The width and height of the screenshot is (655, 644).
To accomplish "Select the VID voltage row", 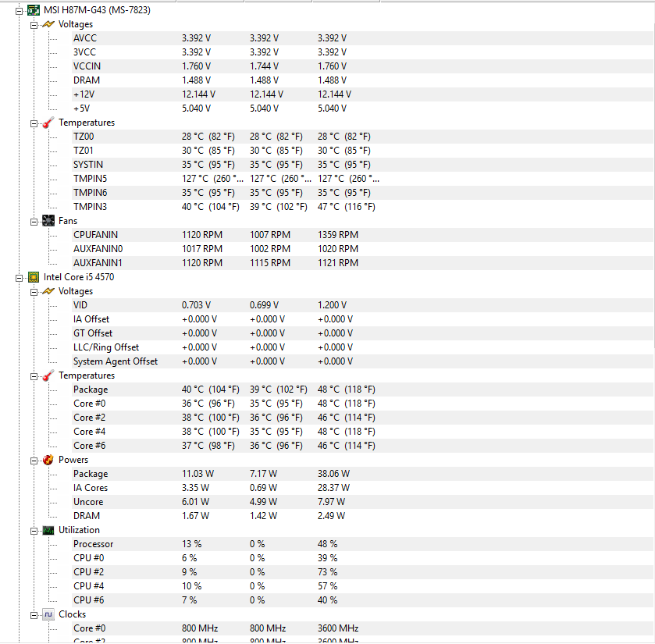I will pos(362,305).
